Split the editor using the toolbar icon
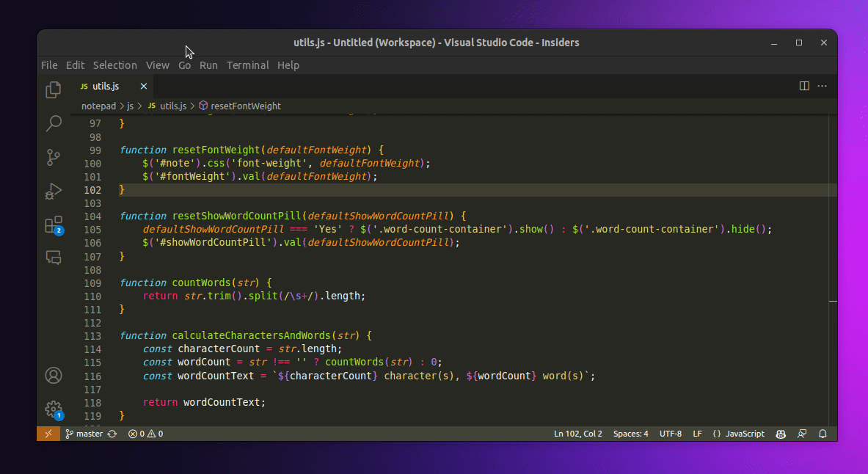 804,86
